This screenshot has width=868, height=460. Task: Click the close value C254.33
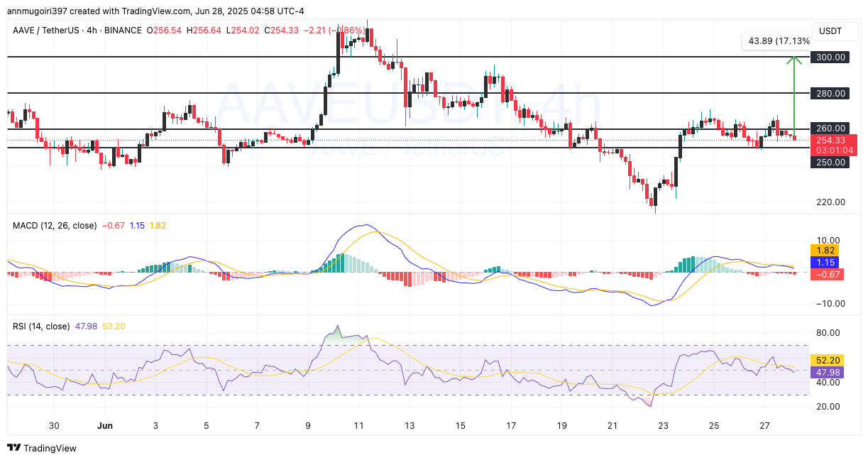(x=282, y=31)
